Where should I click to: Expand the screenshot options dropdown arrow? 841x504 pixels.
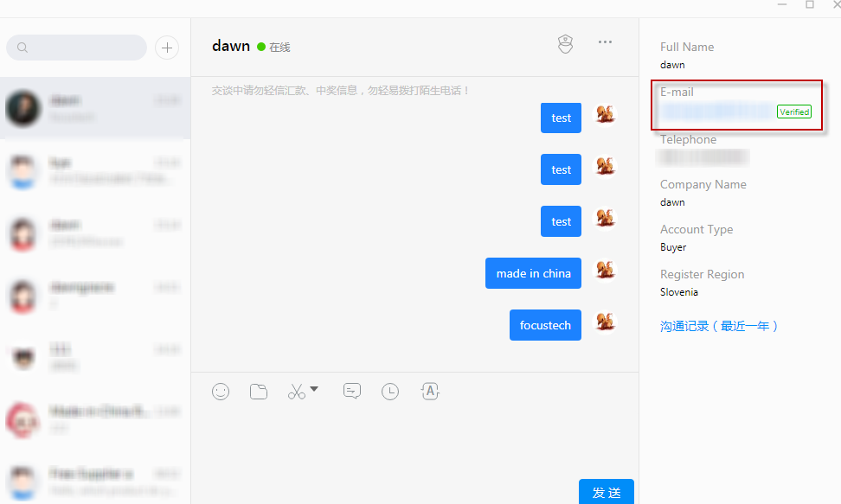pos(314,389)
